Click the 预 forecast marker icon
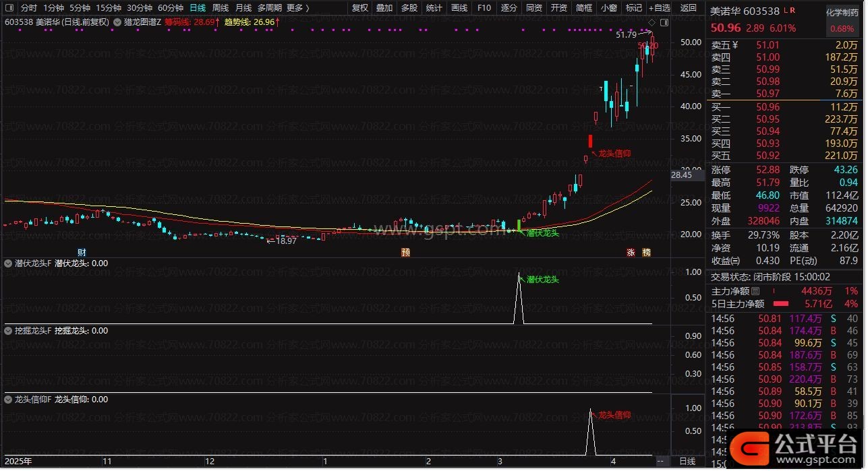868x471 pixels. tap(405, 253)
